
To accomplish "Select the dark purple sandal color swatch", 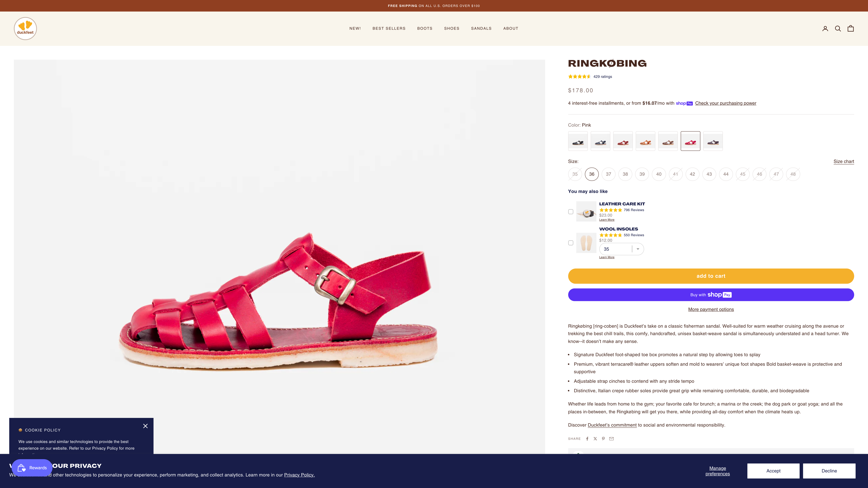I will [713, 141].
